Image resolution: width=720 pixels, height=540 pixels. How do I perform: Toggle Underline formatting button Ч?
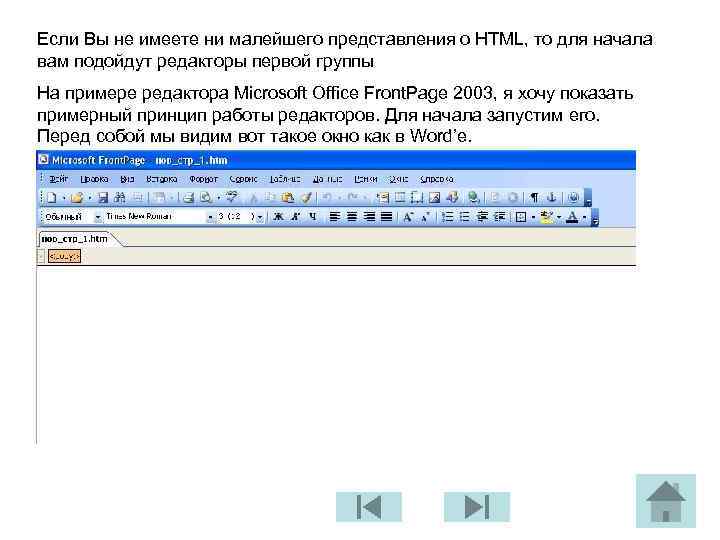tap(313, 217)
